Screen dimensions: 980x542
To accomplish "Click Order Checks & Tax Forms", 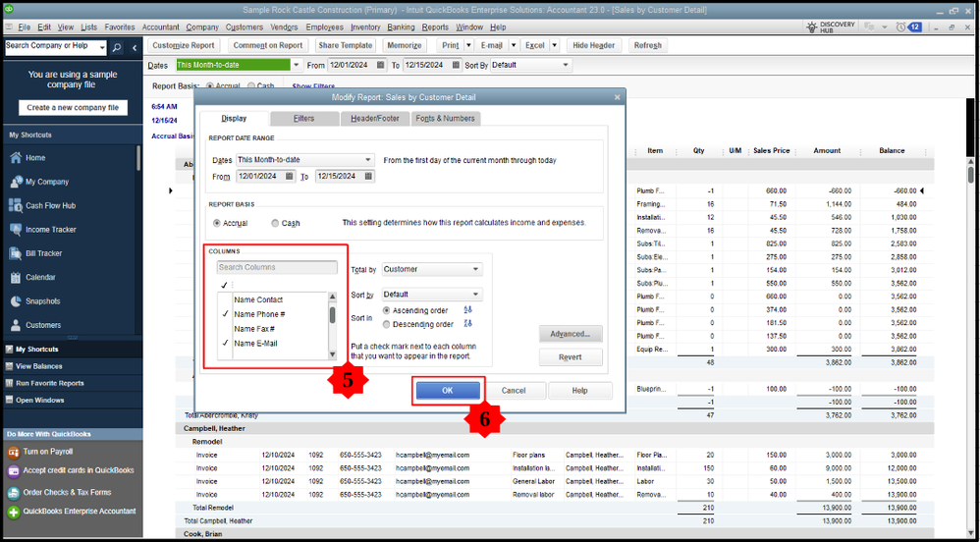I will 68,492.
